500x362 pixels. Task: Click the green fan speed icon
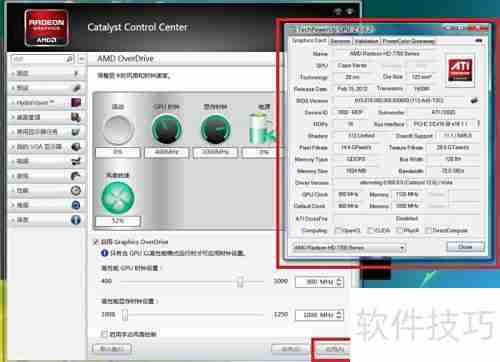(118, 197)
